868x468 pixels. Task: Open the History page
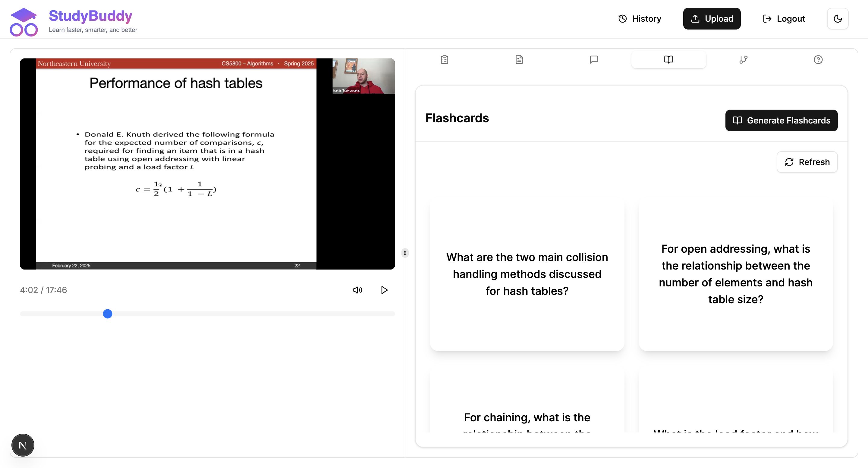640,18
